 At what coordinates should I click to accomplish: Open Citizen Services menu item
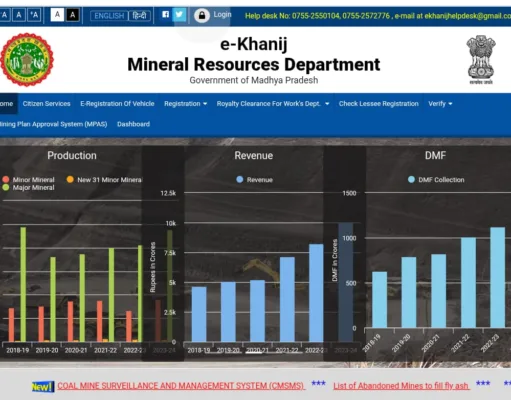pyautogui.click(x=46, y=104)
